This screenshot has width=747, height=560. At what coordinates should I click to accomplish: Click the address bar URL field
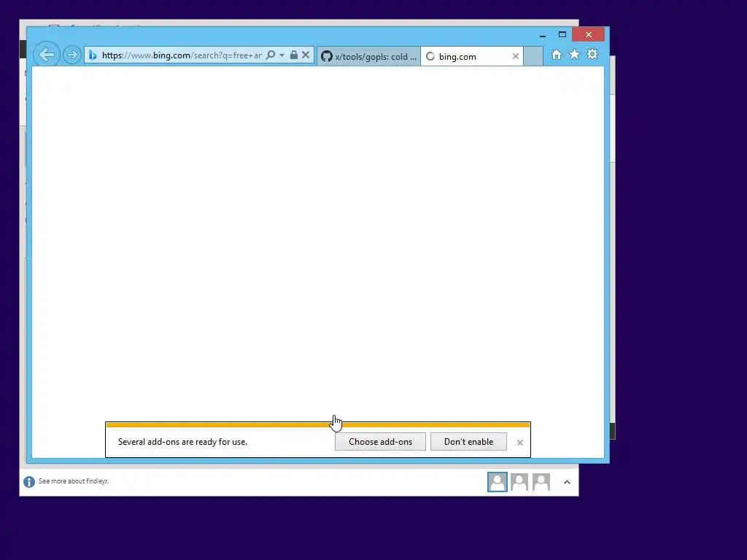[182, 55]
